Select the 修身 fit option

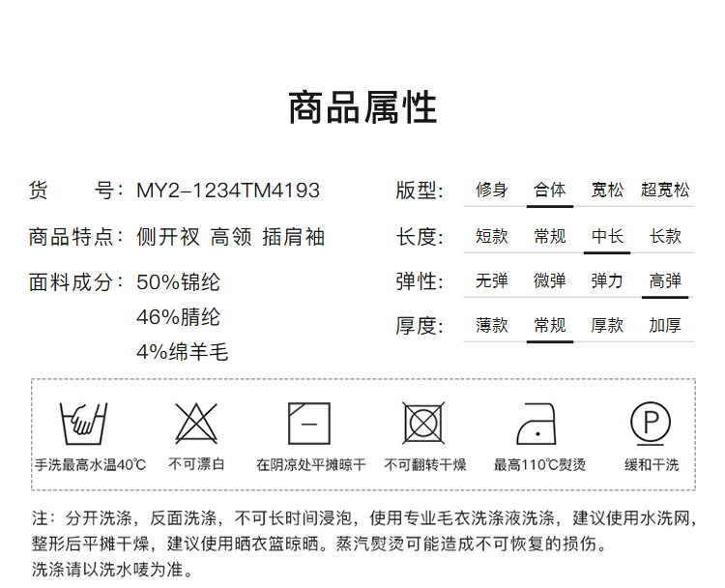tap(491, 191)
